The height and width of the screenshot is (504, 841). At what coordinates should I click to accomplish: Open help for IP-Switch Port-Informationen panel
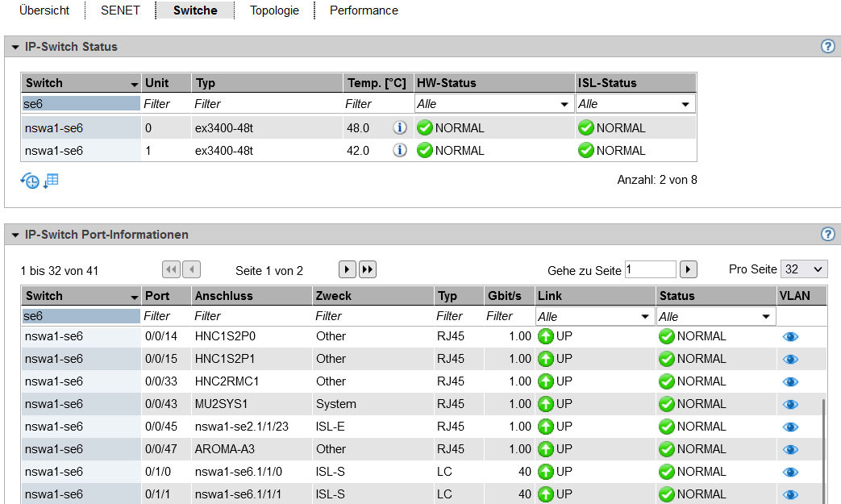click(827, 235)
